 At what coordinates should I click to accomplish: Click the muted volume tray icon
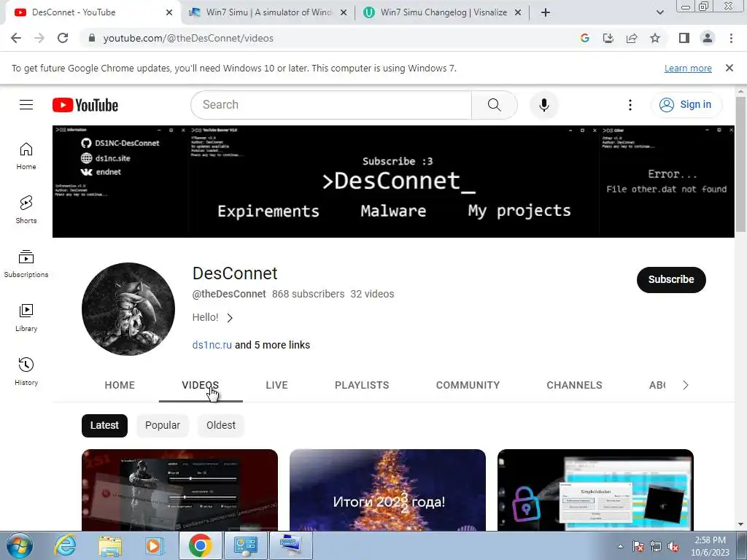[673, 546]
